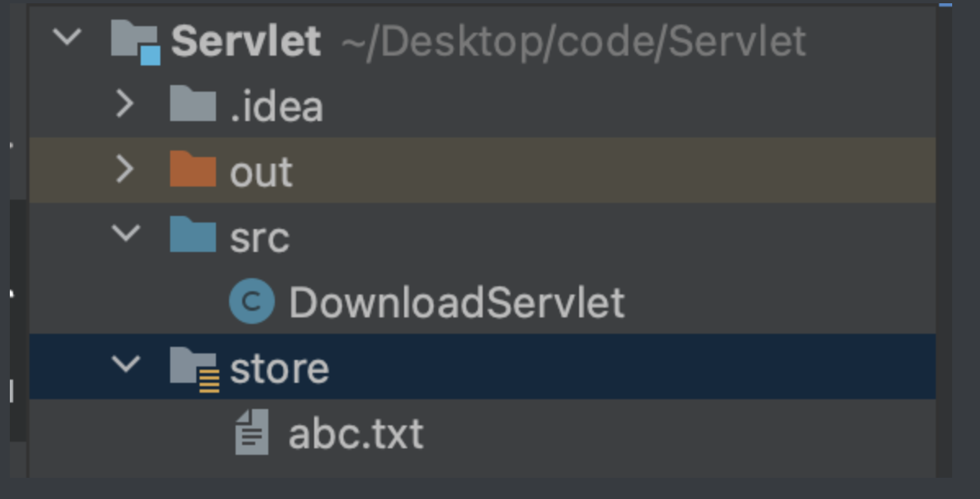Click the store resources folder icon
The height and width of the screenshot is (499, 980).
pos(194,367)
